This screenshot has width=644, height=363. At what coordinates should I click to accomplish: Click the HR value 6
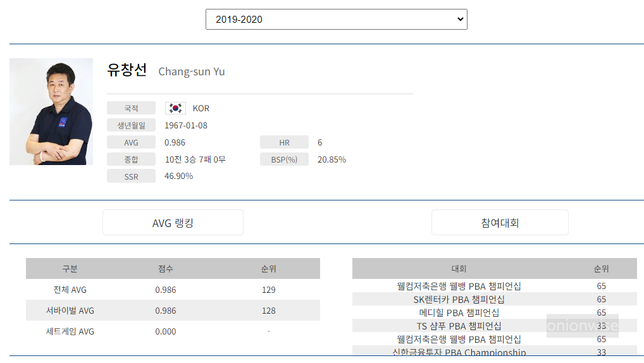pyautogui.click(x=320, y=142)
